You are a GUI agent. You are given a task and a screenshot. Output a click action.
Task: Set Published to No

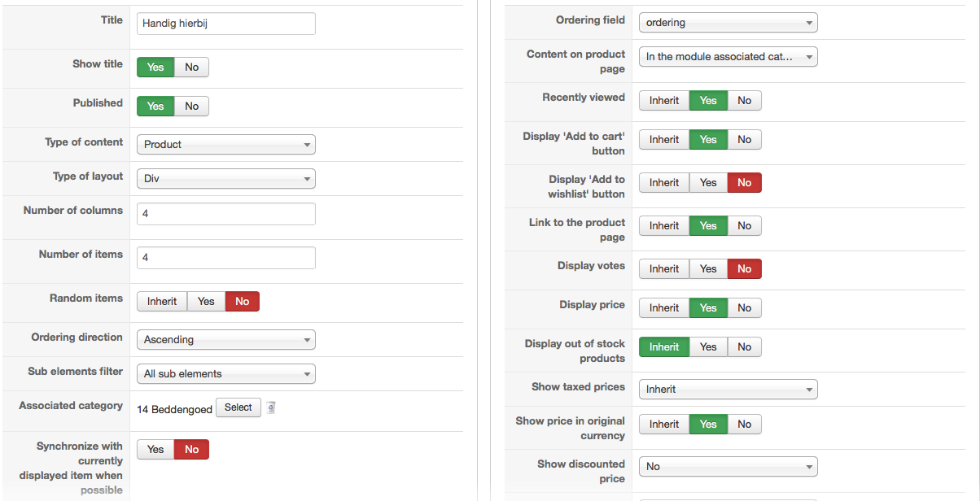click(191, 106)
